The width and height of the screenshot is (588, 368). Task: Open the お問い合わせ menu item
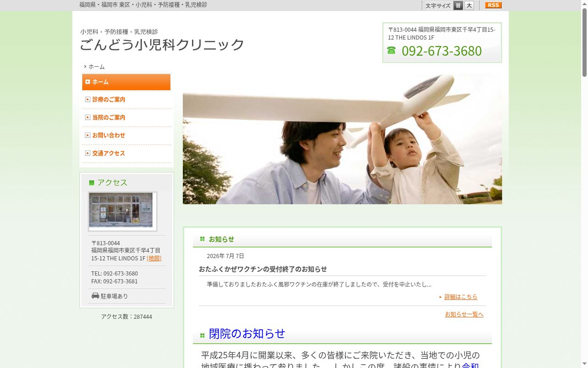(126, 135)
